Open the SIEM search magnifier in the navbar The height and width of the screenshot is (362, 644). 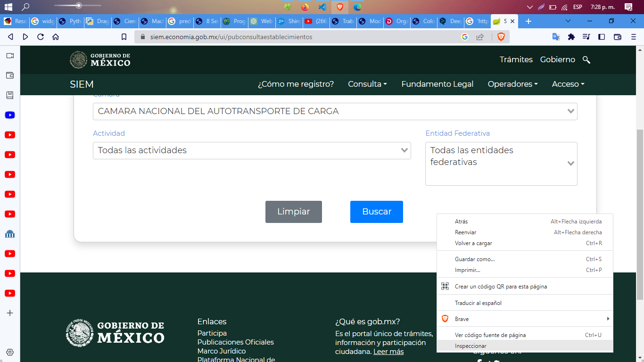[586, 60]
